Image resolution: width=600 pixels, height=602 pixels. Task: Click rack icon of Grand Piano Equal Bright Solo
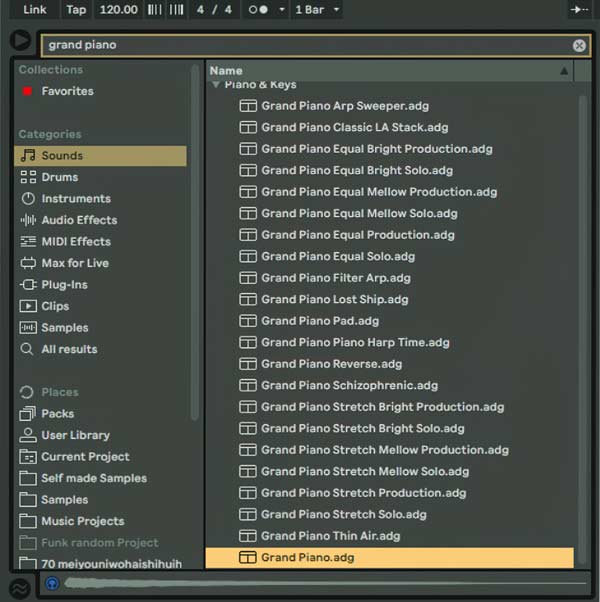coord(248,170)
